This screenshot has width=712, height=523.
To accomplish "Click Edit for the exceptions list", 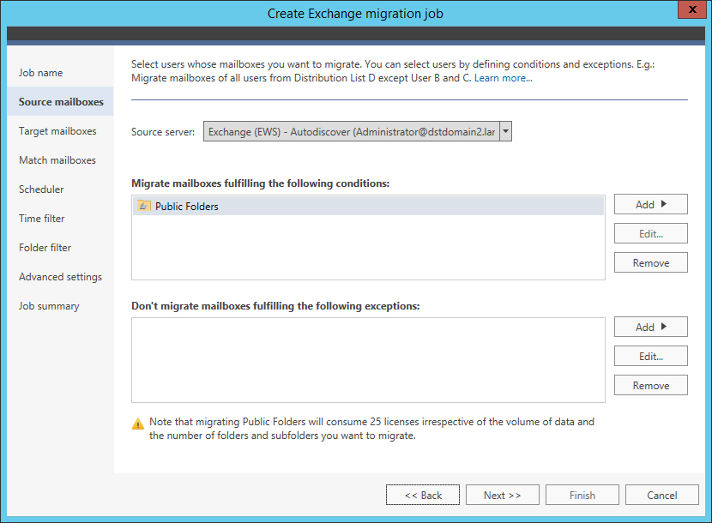I will pyautogui.click(x=651, y=356).
